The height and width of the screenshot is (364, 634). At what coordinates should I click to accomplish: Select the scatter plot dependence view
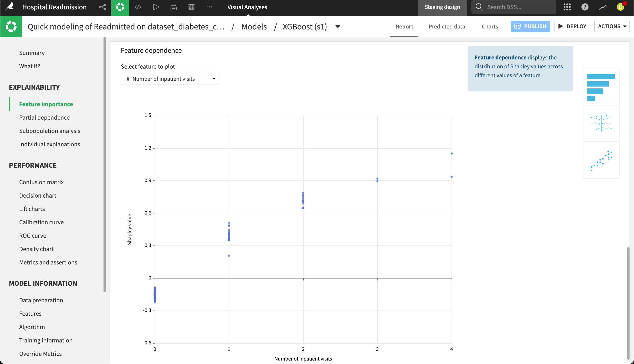pos(601,160)
